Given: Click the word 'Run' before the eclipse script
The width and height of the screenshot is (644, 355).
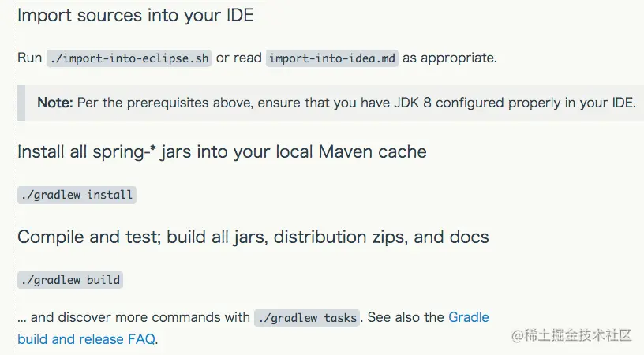Looking at the screenshot, I should click(x=29, y=58).
